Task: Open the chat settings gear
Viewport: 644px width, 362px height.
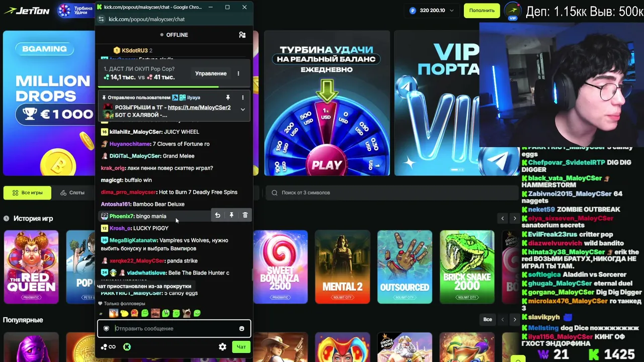Action: click(222, 347)
